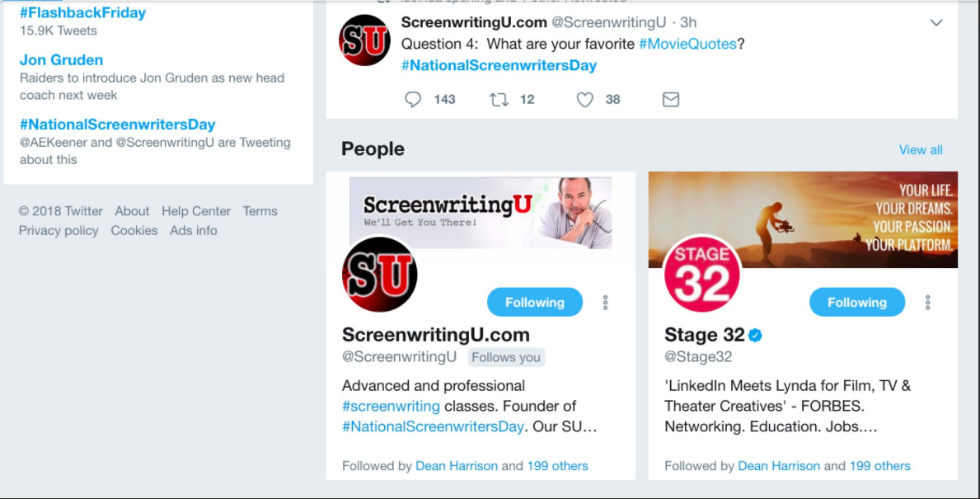This screenshot has width=980, height=499.
Task: Click the retweet icon showing 12 retweets
Action: click(x=498, y=99)
